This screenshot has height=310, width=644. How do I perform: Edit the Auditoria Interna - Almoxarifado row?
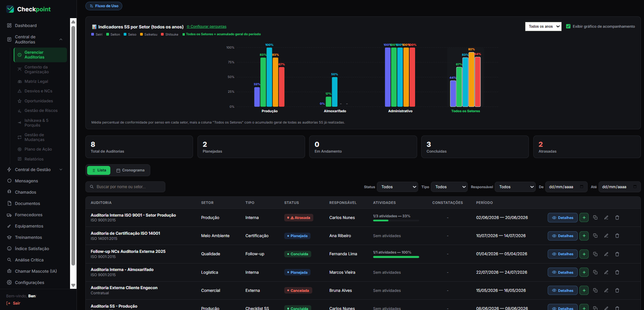[606, 272]
